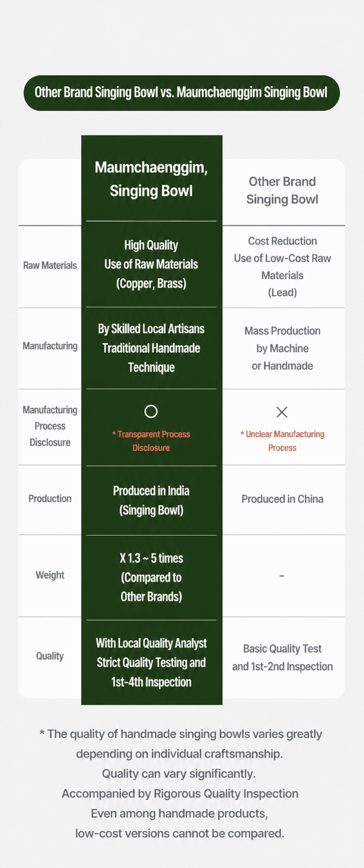This screenshot has width=364, height=868.
Task: Click the Manufacturing Process Disclosure label
Action: pos(50,426)
